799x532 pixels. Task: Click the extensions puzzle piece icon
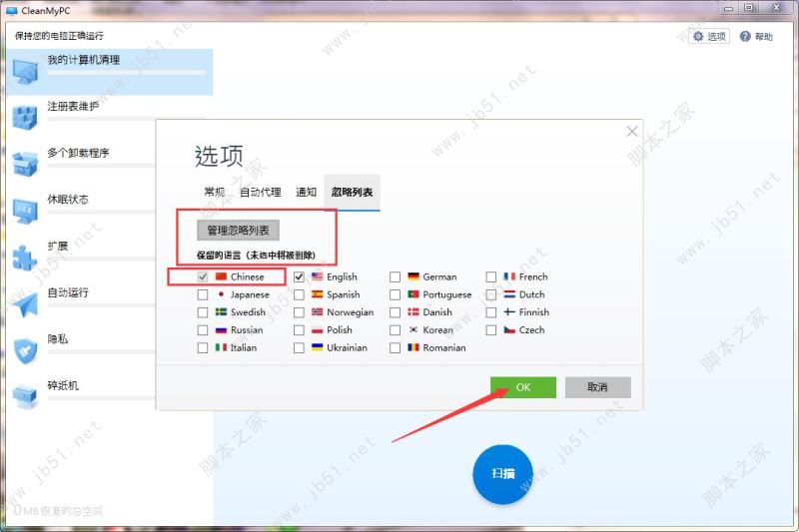coord(25,258)
